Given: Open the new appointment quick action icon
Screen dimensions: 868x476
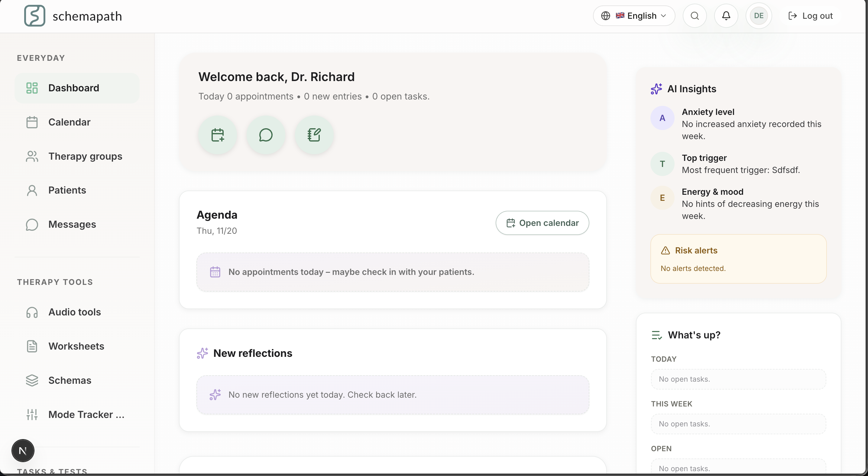Looking at the screenshot, I should click(218, 135).
